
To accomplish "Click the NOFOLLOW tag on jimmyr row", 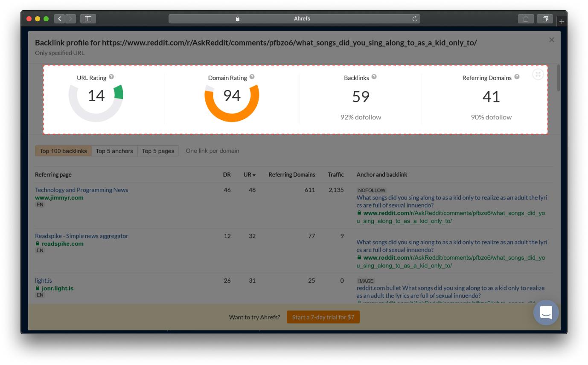I will [372, 191].
